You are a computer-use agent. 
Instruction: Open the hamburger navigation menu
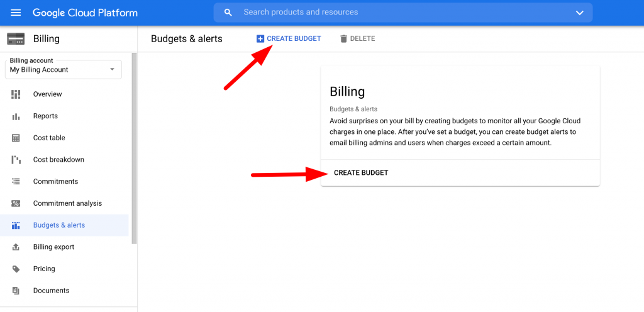(x=16, y=13)
